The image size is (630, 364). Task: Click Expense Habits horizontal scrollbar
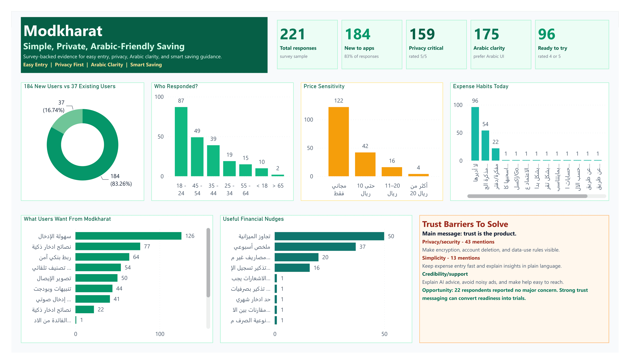[x=527, y=196]
